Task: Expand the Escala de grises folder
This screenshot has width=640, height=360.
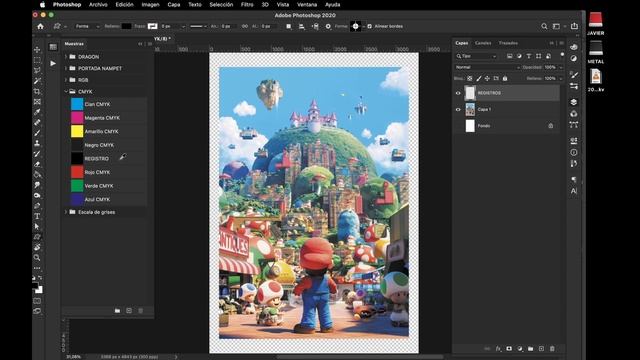Action: point(66,212)
